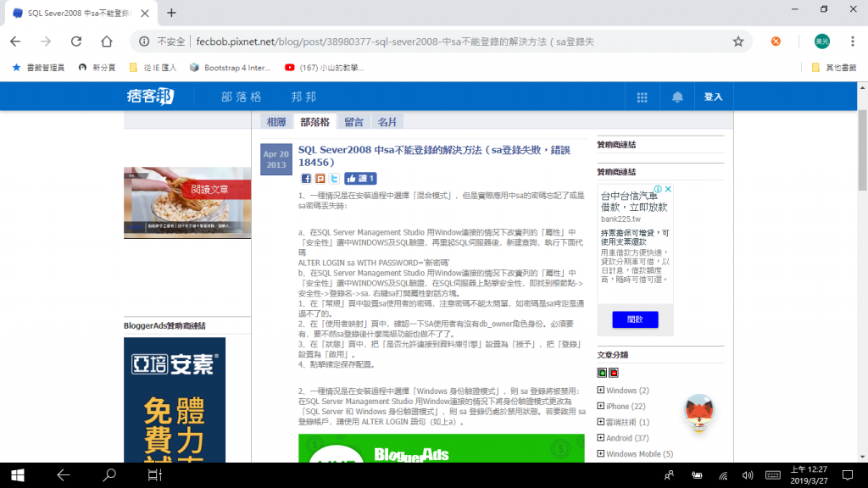Open the 新分頁 bookmark
This screenshot has width=868, height=488.
click(x=97, y=68)
